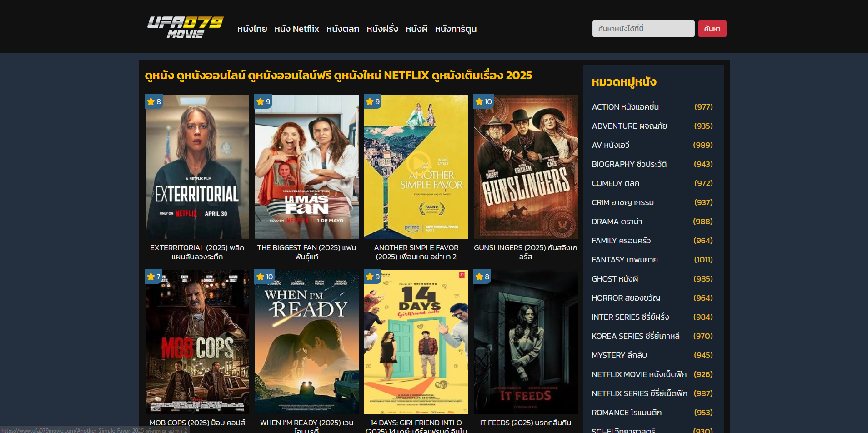The width and height of the screenshot is (868, 433).
Task: Focus the movie search input field
Action: 643,29
